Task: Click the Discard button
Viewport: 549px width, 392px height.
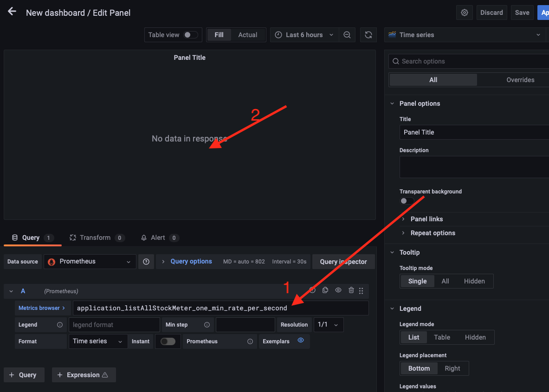Action: 491,13
